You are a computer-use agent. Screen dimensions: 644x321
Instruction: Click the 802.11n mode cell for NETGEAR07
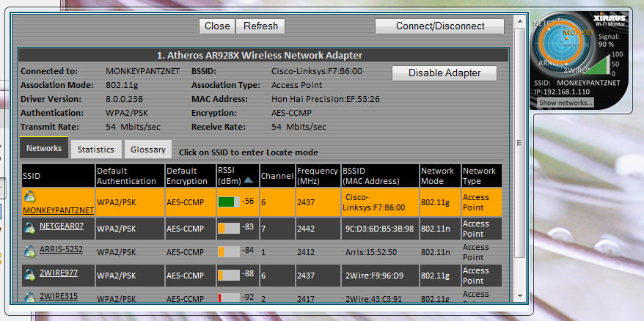coord(440,229)
